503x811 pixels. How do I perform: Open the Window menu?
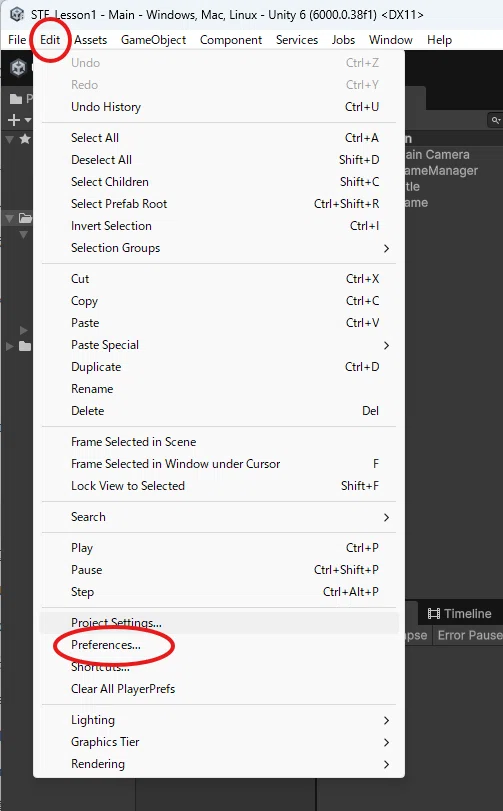(391, 40)
